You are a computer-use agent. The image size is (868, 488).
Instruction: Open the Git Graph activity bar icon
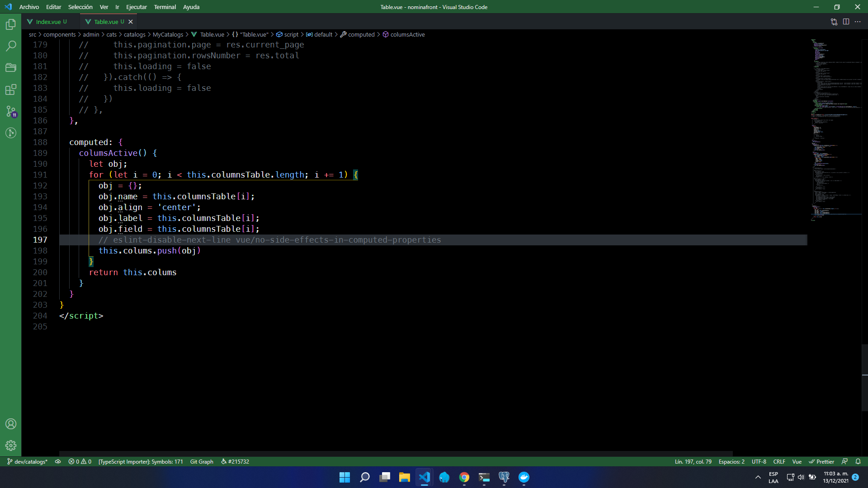pos(11,133)
